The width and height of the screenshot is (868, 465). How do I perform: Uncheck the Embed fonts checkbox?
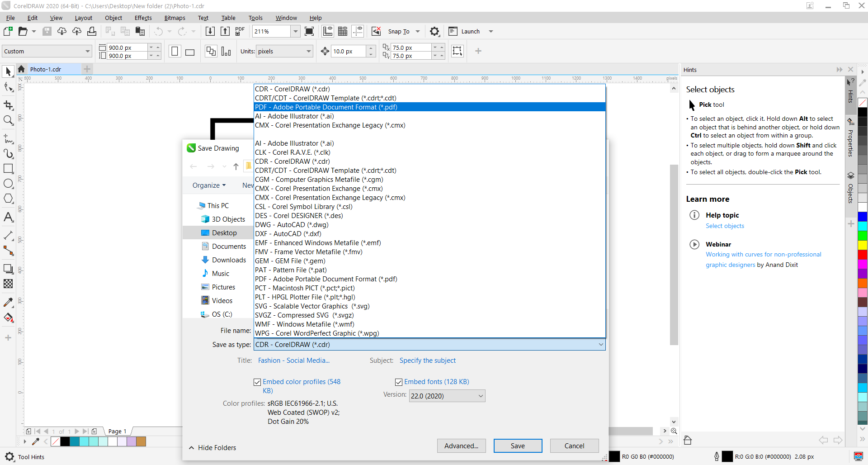pyautogui.click(x=399, y=382)
